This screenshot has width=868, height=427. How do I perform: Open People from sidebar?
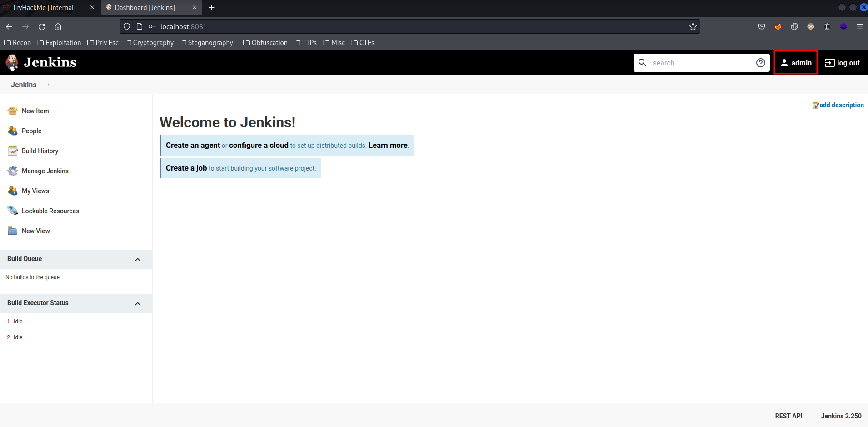pyautogui.click(x=31, y=131)
